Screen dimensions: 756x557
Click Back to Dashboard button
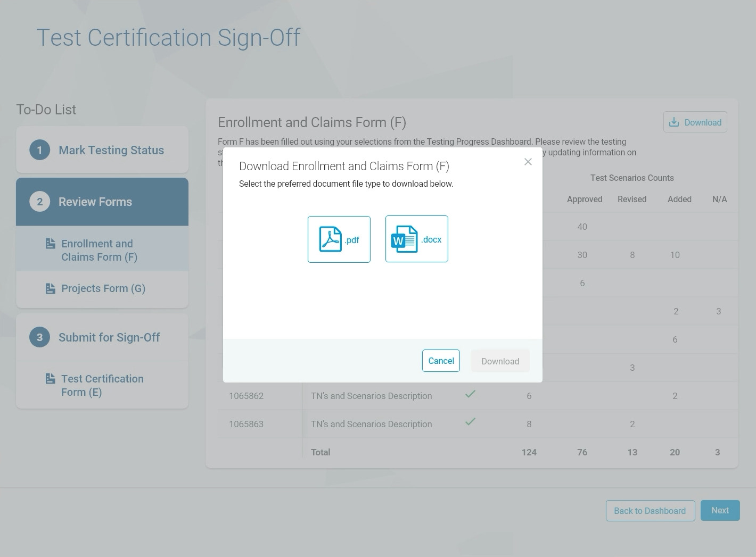pos(650,511)
